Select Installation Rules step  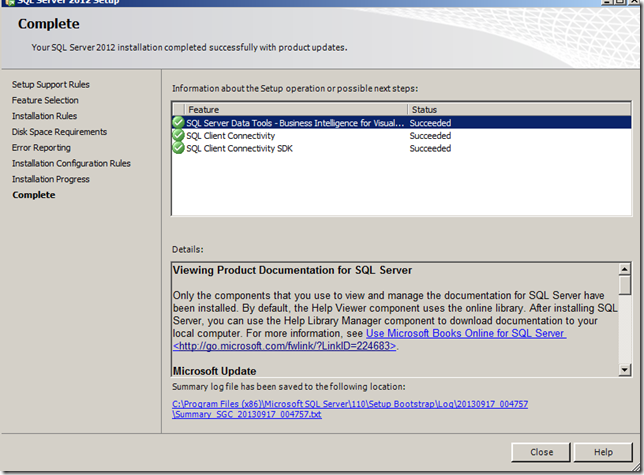click(44, 116)
